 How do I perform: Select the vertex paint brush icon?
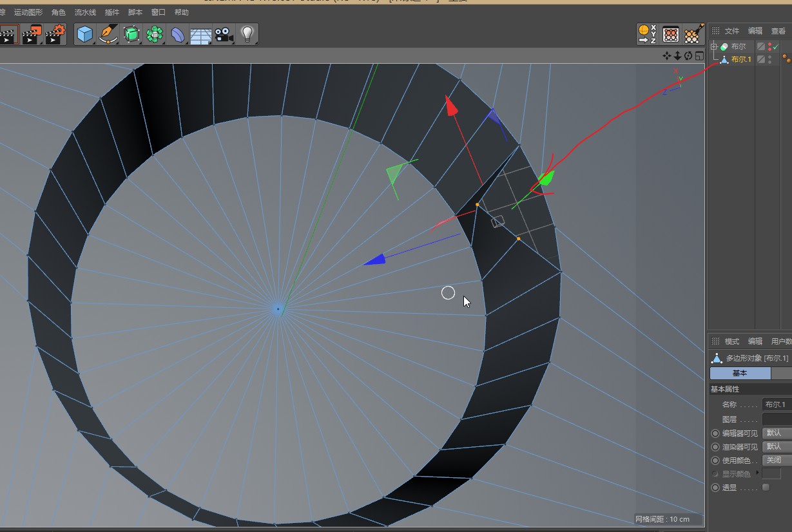coord(693,34)
